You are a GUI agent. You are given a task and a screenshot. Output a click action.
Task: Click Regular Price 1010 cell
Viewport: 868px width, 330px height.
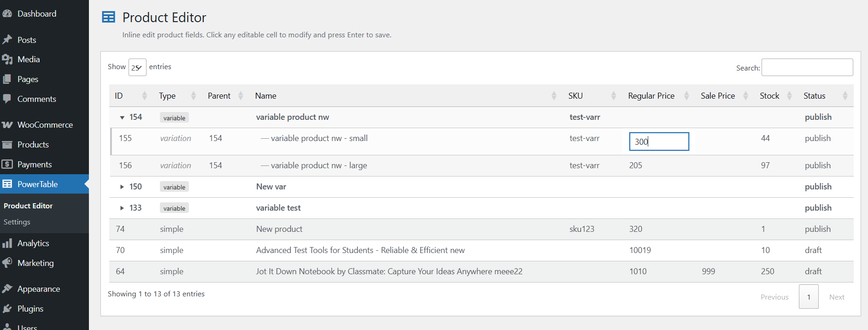coord(638,271)
